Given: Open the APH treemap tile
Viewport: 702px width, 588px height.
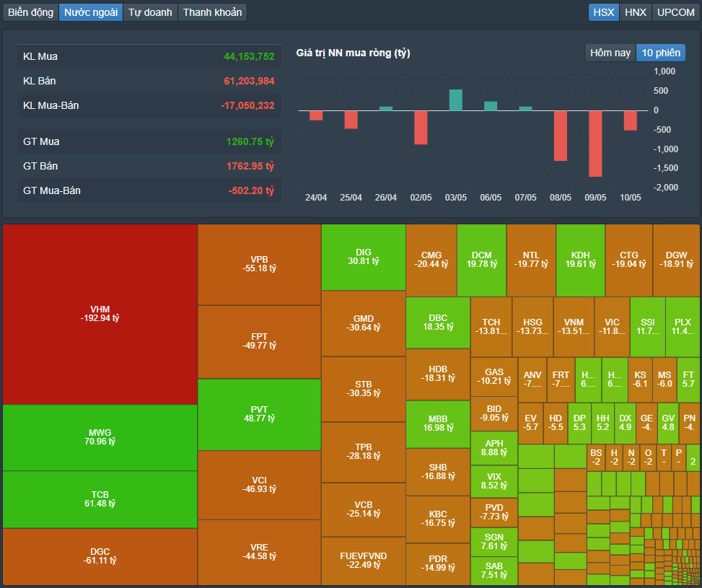Looking at the screenshot, I should [x=493, y=448].
